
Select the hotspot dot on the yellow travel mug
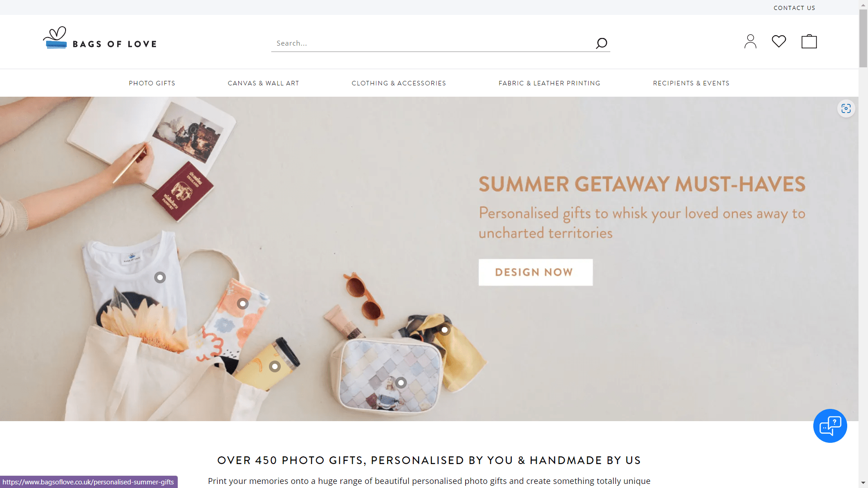click(x=275, y=366)
